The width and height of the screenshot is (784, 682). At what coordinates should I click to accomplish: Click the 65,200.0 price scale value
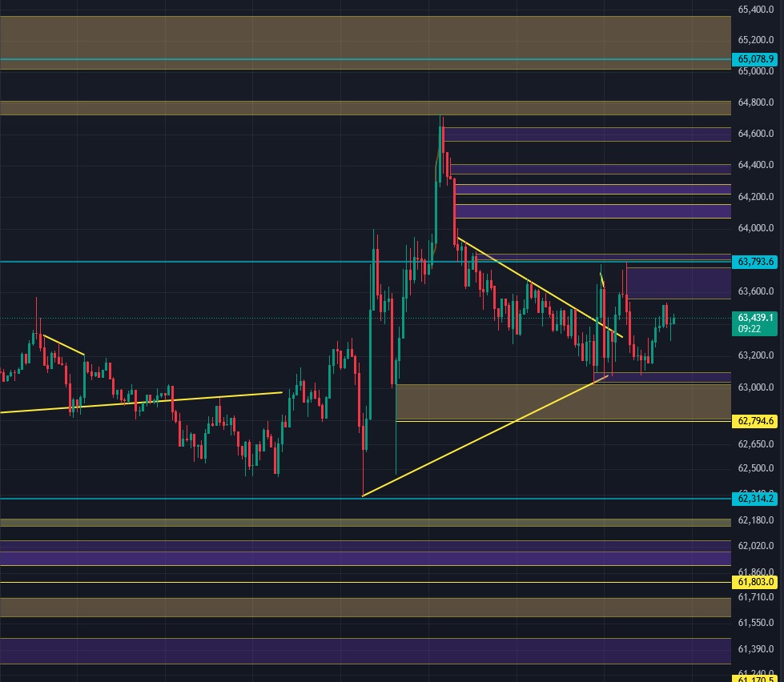tap(755, 40)
